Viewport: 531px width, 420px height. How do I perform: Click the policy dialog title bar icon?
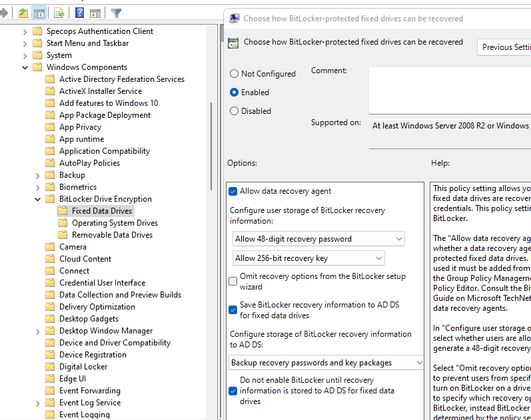coord(235,18)
